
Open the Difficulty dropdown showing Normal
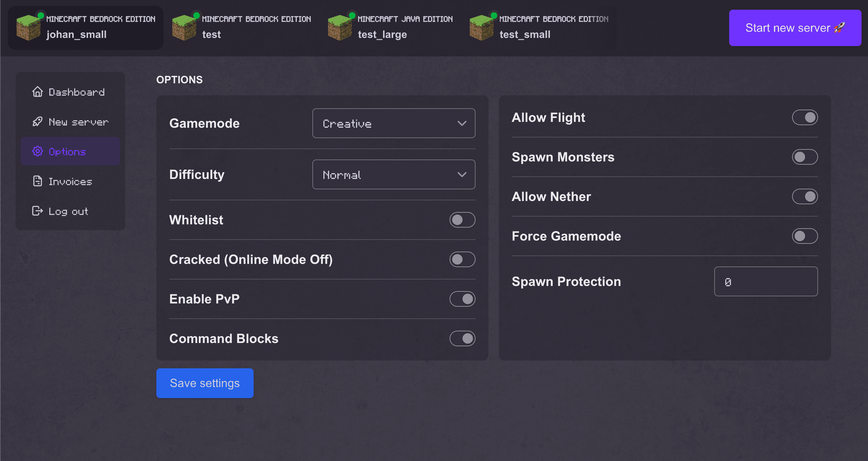[x=393, y=174]
